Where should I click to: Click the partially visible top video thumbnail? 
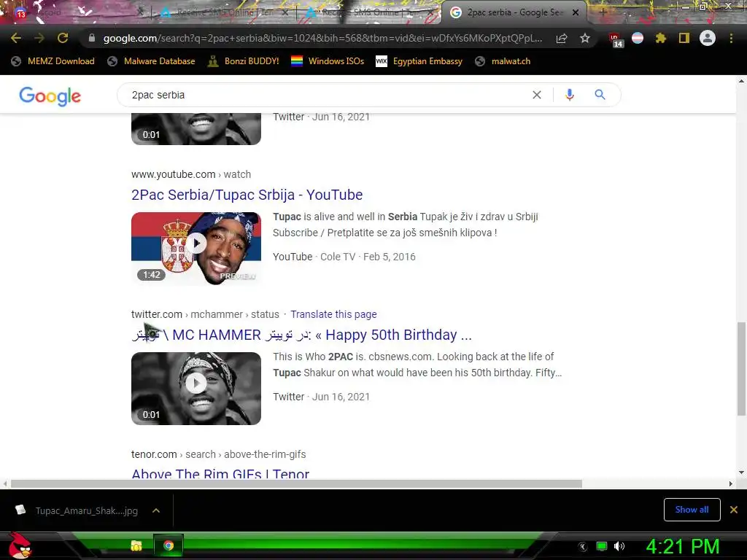point(196,129)
